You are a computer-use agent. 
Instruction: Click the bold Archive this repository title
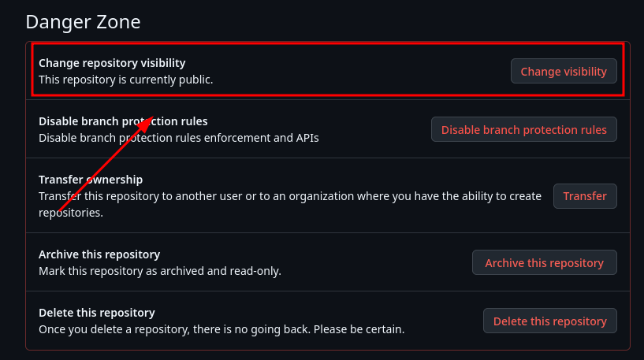[99, 254]
